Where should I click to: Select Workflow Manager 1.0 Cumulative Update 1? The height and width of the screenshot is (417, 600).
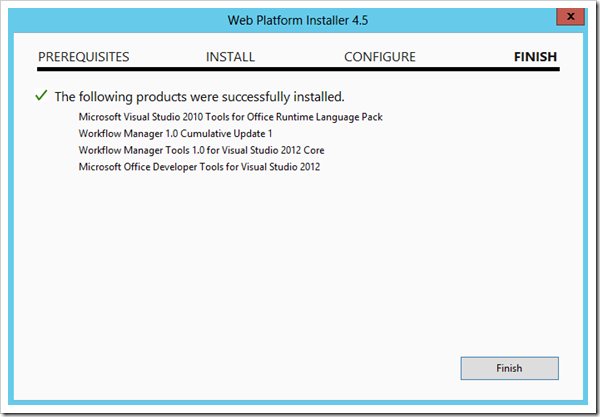(x=175, y=133)
